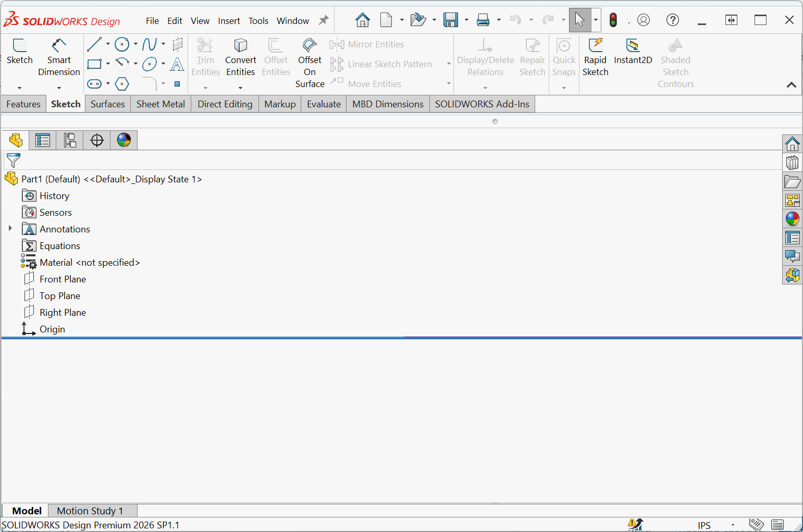Expand the Annotations tree node

10,228
